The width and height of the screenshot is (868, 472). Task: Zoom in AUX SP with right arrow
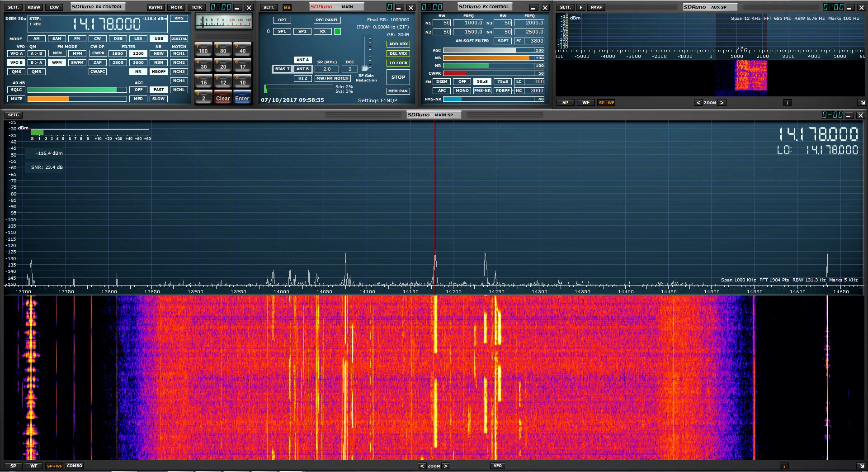coord(722,103)
